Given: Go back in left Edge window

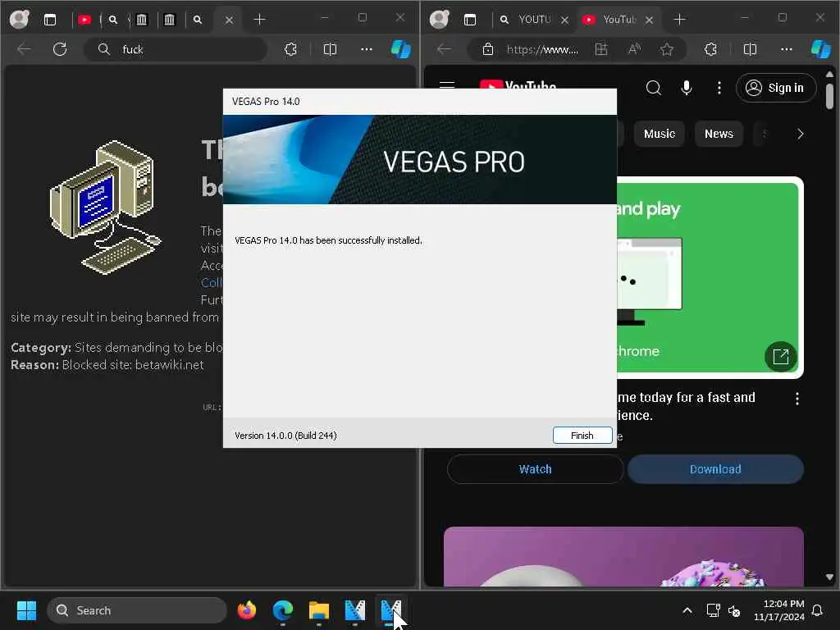Looking at the screenshot, I should click(24, 49).
